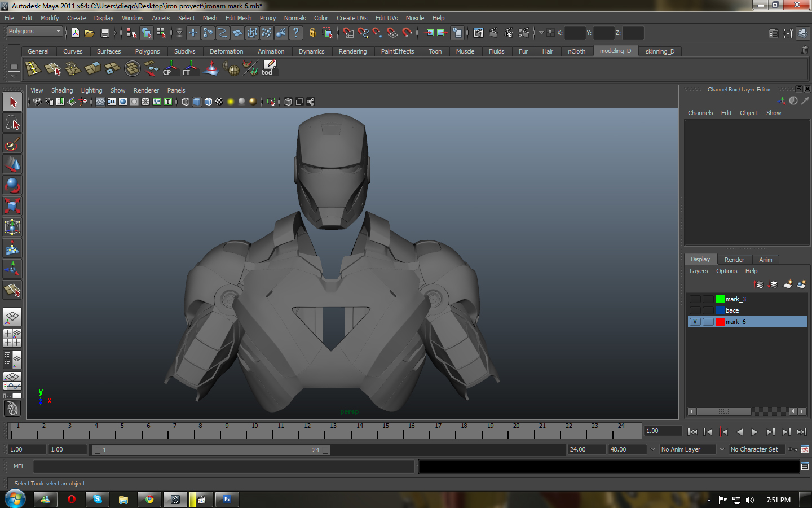Open the Edit Mesh menu
Viewport: 812px width, 508px height.
tap(238, 18)
